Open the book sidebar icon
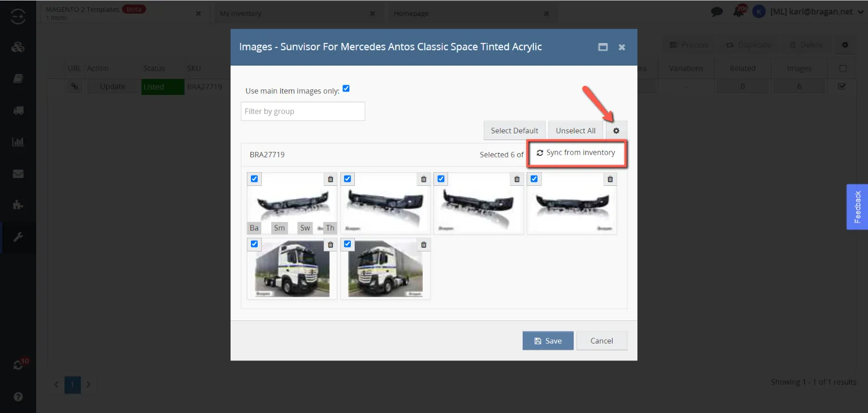 tap(18, 79)
